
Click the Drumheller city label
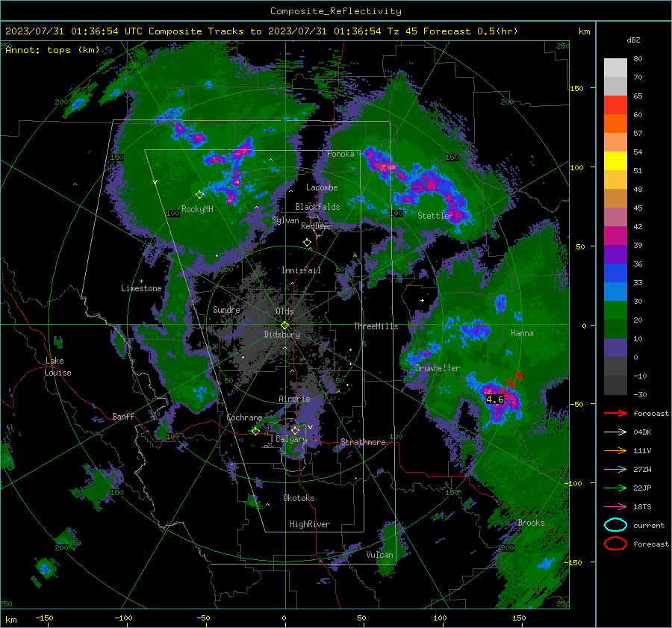438,368
